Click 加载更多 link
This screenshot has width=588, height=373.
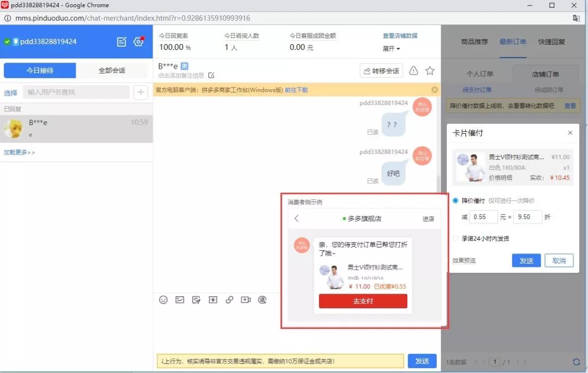[19, 152]
